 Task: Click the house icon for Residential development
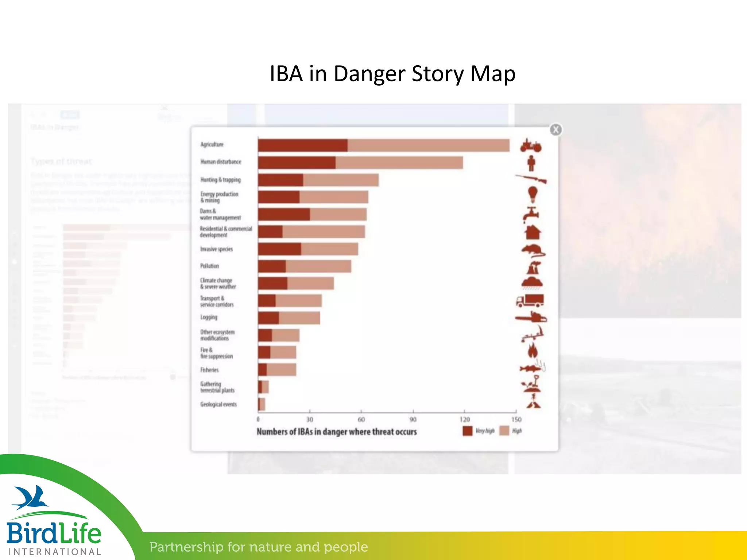pos(533,232)
